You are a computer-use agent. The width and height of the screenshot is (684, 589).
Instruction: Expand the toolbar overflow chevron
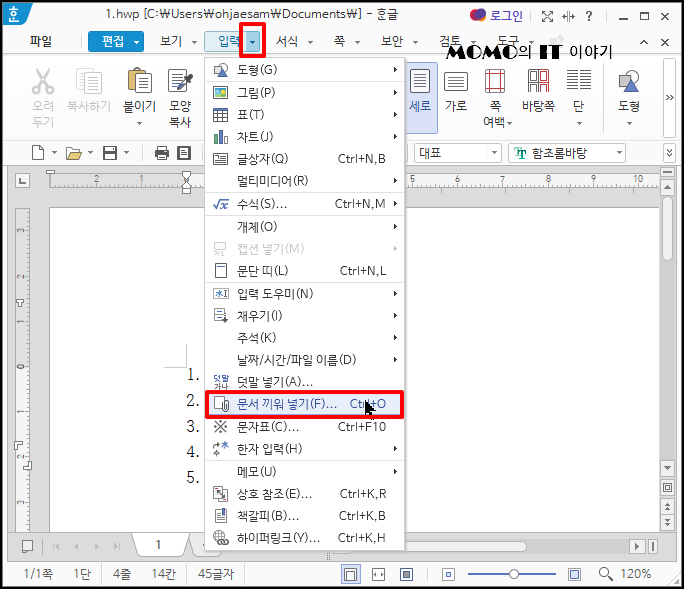[x=670, y=153]
